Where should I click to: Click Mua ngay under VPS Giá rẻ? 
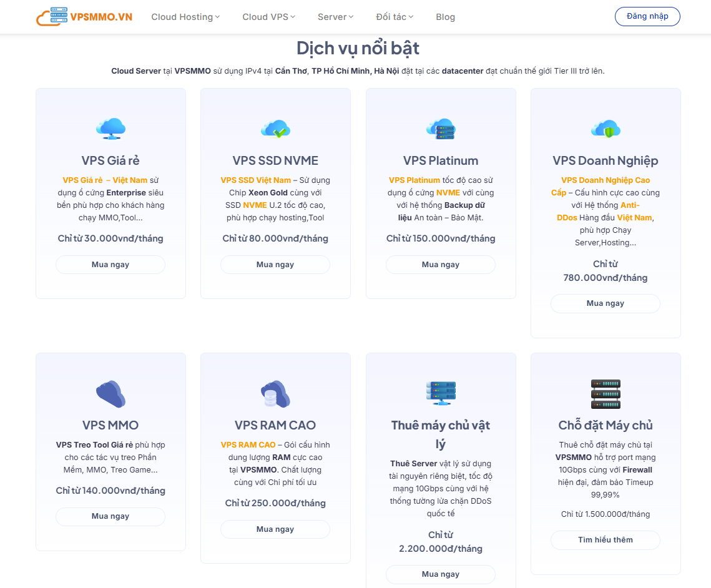click(110, 265)
